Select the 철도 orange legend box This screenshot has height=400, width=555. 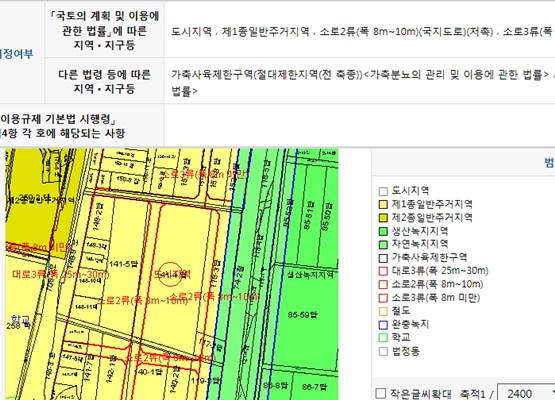pyautogui.click(x=383, y=312)
